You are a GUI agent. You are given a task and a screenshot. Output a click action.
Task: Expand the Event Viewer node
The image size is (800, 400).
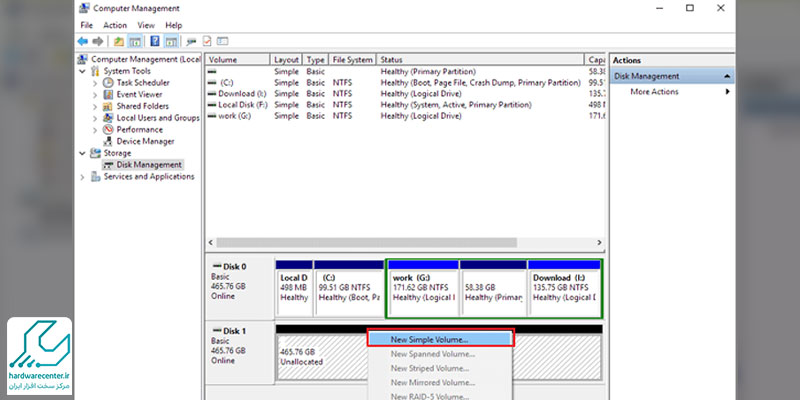(x=95, y=95)
